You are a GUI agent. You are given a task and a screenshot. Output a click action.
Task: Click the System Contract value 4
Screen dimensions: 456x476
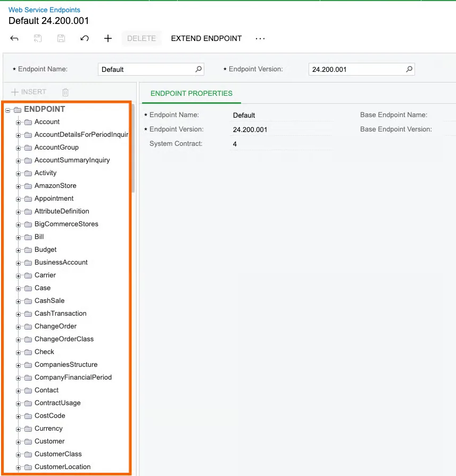click(235, 144)
